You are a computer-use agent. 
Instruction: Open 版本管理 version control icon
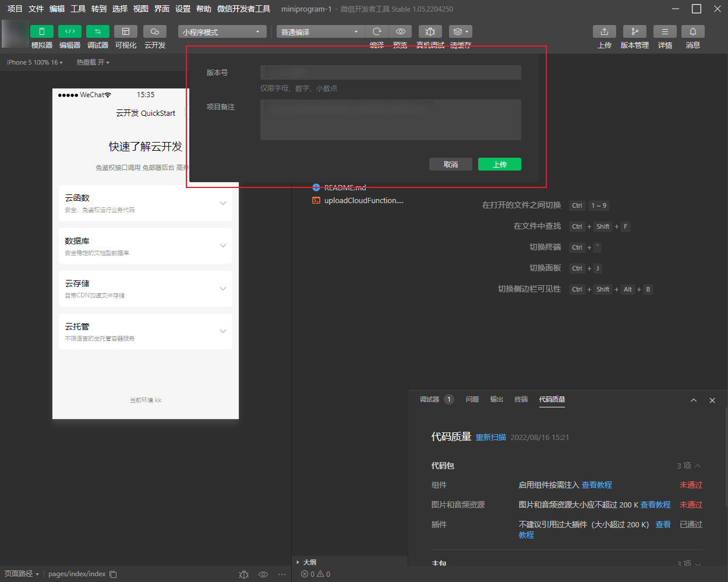(x=635, y=31)
